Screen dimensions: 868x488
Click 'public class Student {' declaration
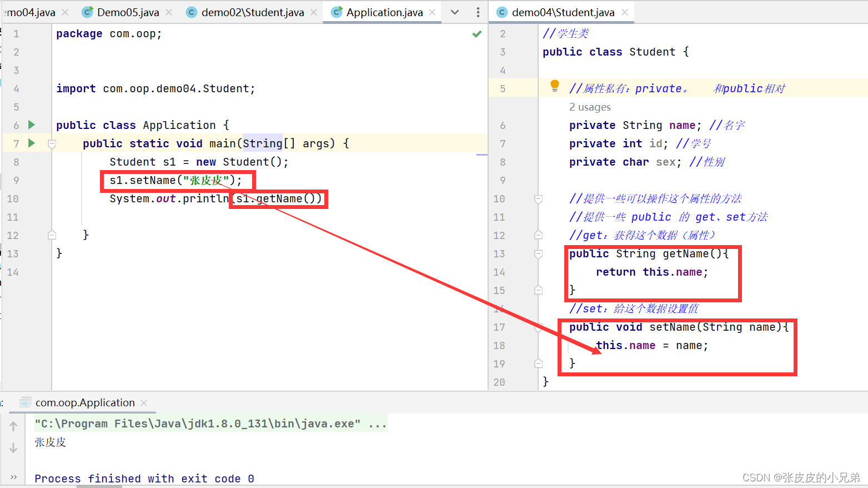(615, 52)
